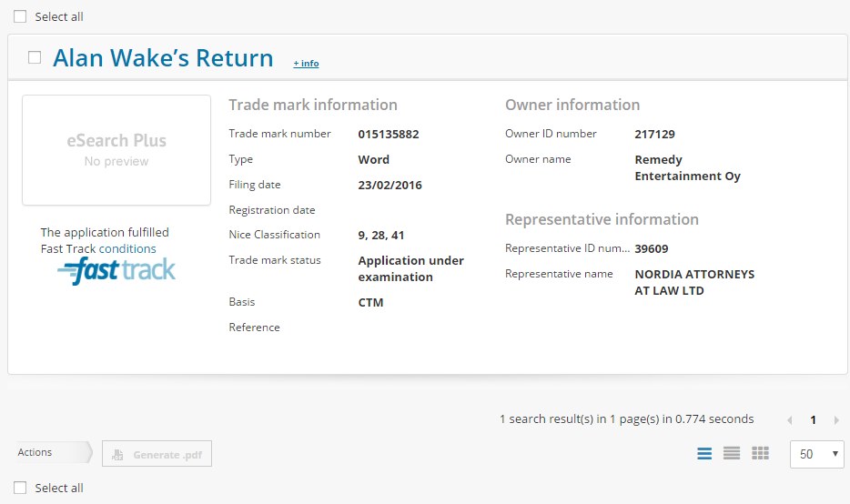850x504 pixels.
Task: Click status Application under examination
Action: [411, 268]
